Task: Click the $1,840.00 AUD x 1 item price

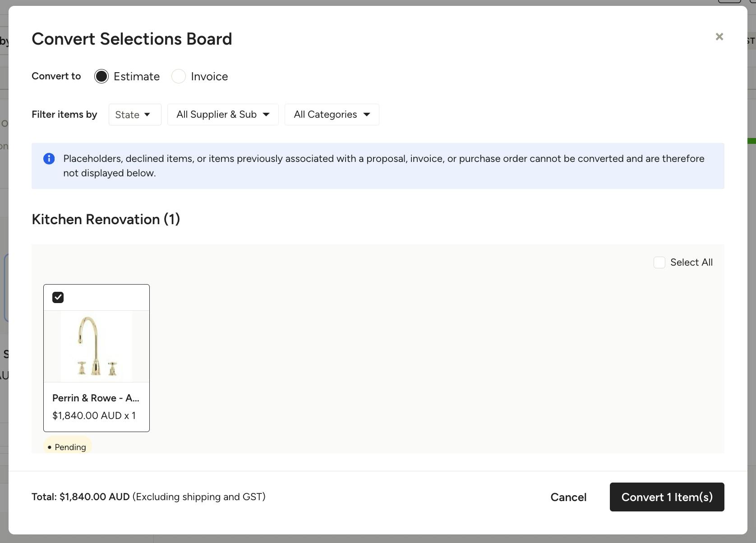Action: [x=94, y=415]
